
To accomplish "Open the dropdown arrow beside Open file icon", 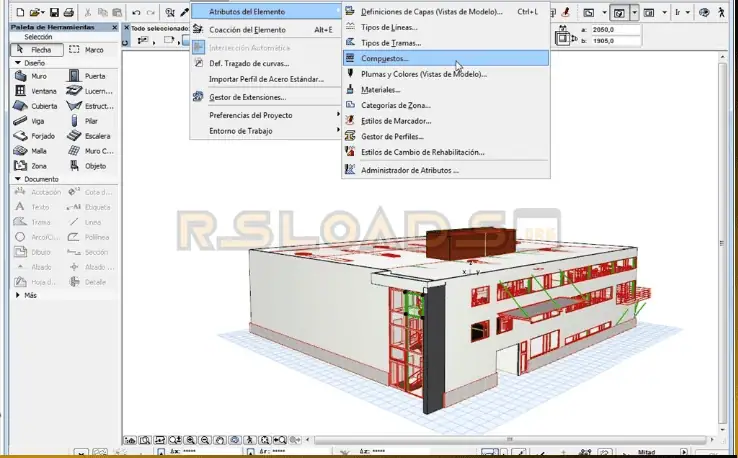I will [43, 12].
